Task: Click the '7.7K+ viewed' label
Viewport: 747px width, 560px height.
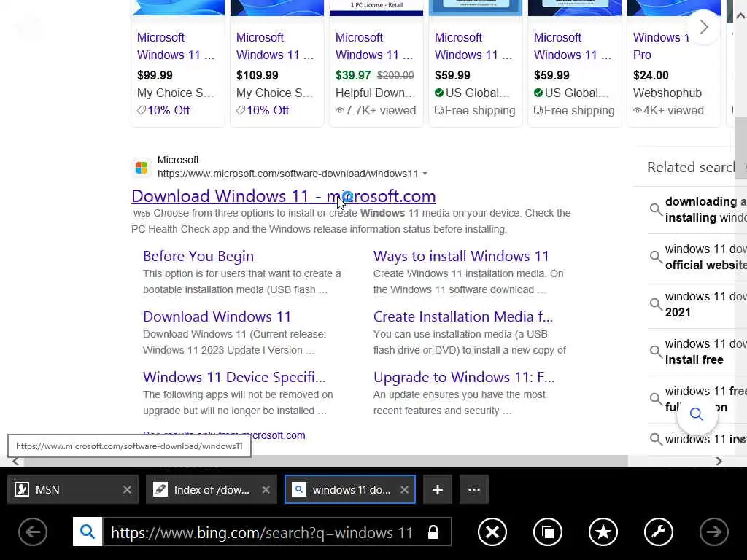Action: coord(376,111)
